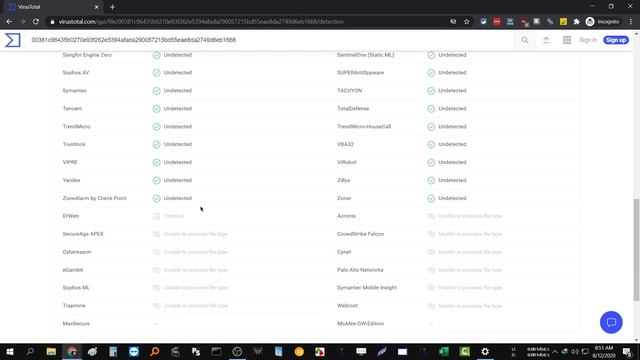Click the "SUPERAntiSpyware" engine name
The height and width of the screenshot is (360, 640).
(360, 73)
